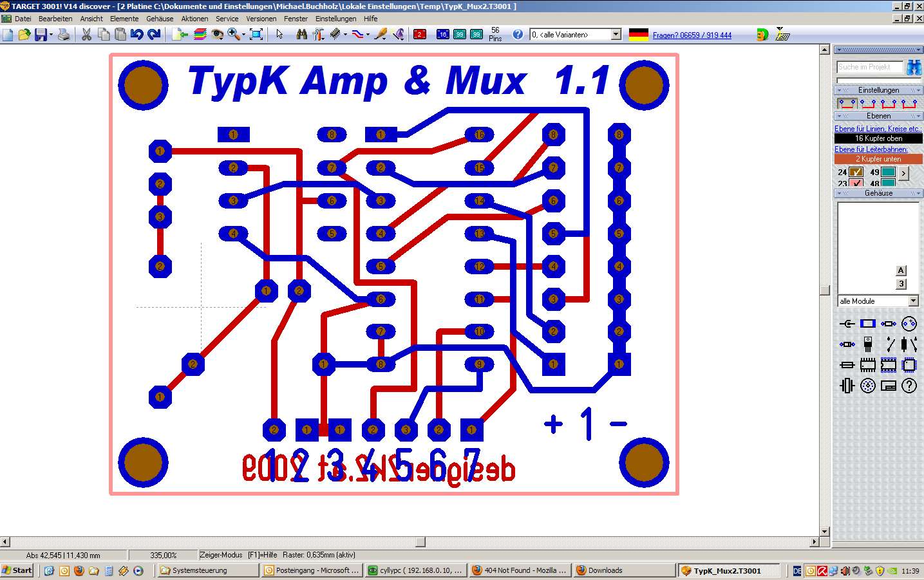Pick the TO-220 transistor package icon
This screenshot has height=580, width=924.
[x=868, y=344]
